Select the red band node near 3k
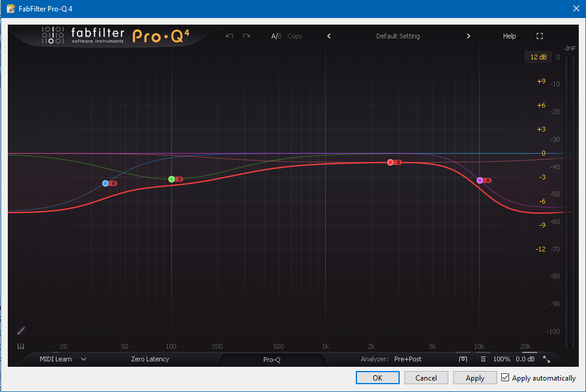The width and height of the screenshot is (586, 392). pyautogui.click(x=390, y=163)
